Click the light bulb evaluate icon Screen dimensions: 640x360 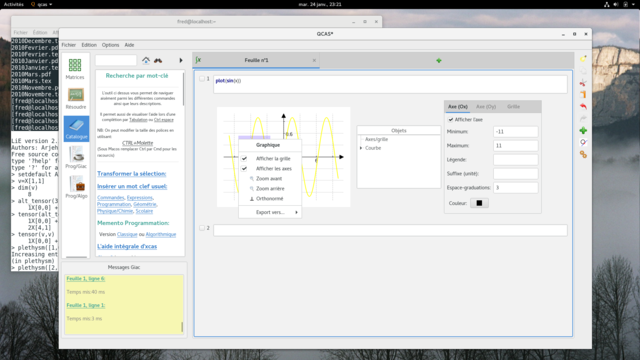pos(583,59)
